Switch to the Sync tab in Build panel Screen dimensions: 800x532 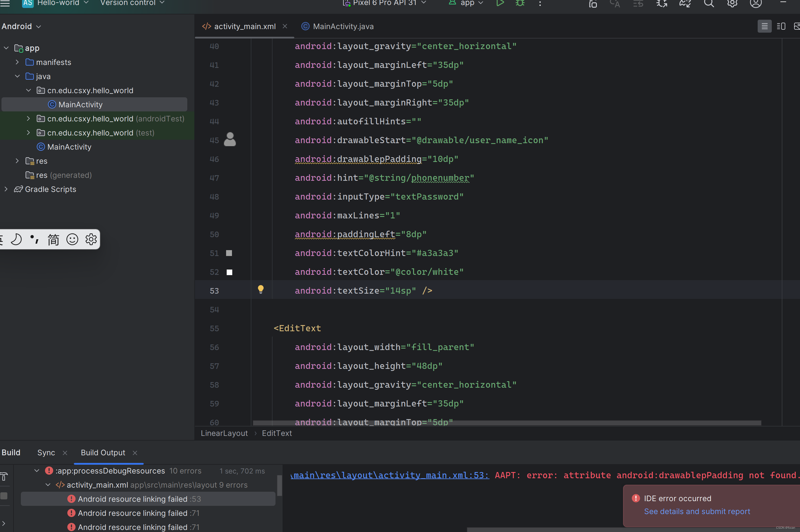(46, 453)
